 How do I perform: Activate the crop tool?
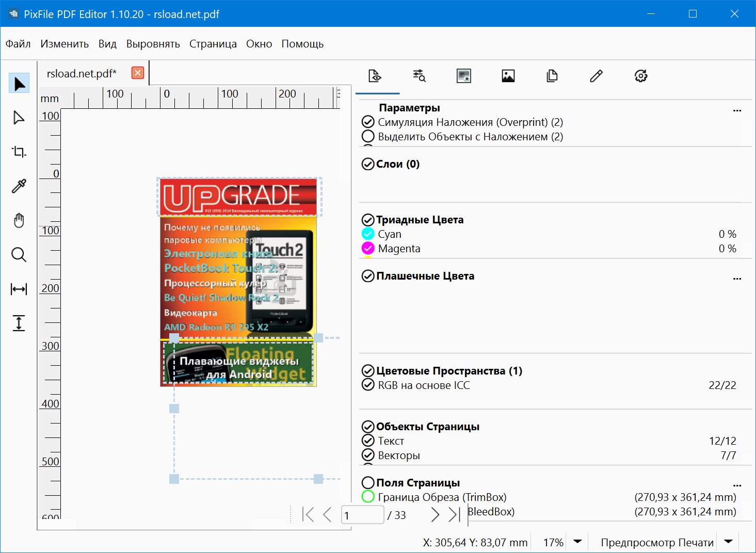tap(19, 152)
